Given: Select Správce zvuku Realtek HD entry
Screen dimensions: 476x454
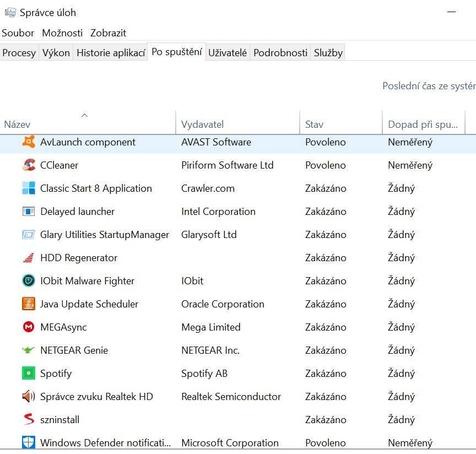Looking at the screenshot, I should coord(96,396).
